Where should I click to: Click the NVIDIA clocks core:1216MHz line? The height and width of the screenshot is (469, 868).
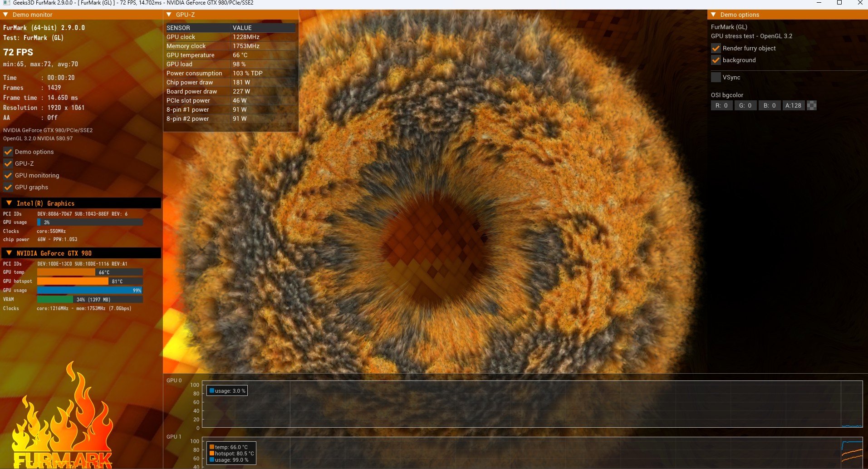pyautogui.click(x=67, y=308)
